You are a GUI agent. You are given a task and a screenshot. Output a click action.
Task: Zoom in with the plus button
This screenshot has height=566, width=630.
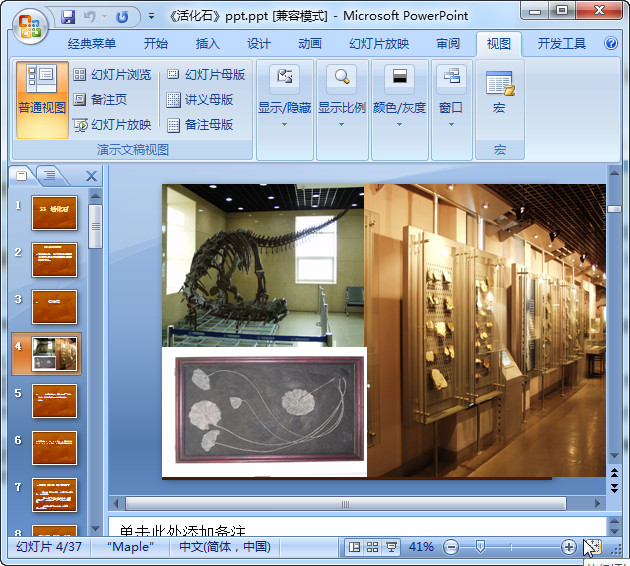tap(569, 547)
